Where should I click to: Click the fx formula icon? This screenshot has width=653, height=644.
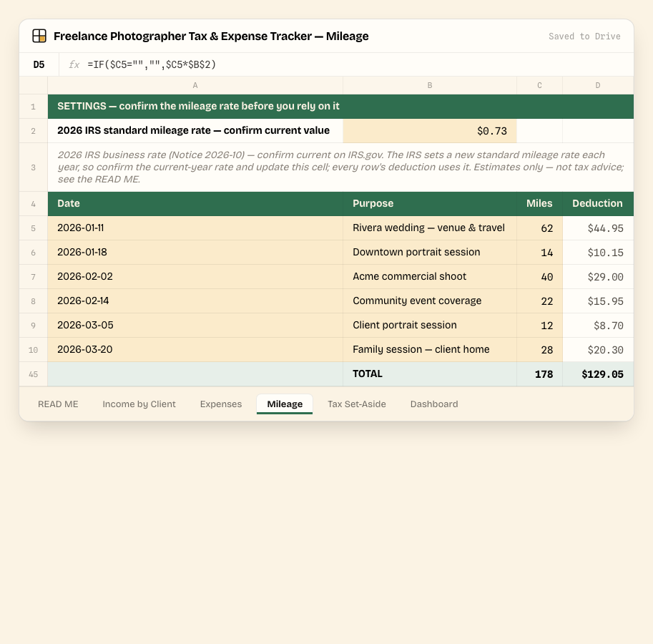pyautogui.click(x=74, y=64)
